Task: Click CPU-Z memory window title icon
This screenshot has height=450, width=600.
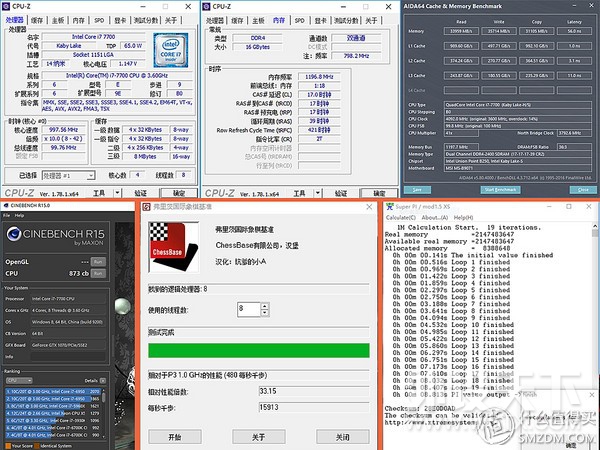Action: [x=206, y=7]
